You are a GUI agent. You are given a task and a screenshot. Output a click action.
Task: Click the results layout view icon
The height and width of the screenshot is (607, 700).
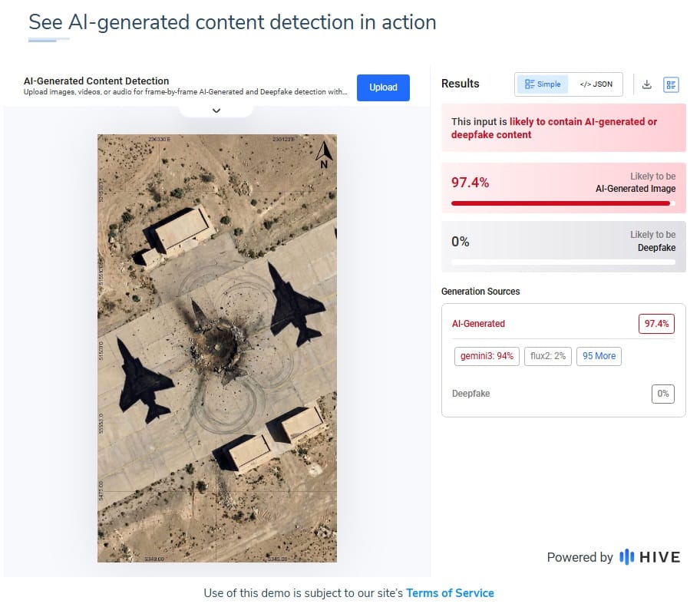pyautogui.click(x=671, y=84)
